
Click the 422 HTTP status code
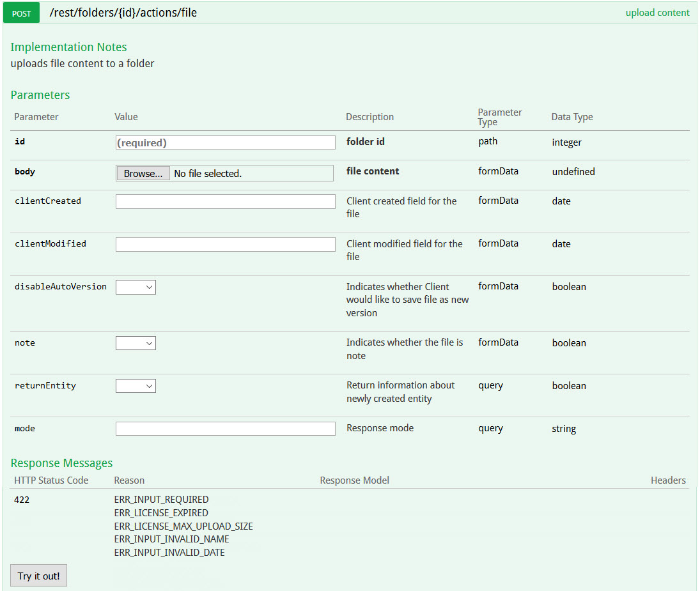22,500
